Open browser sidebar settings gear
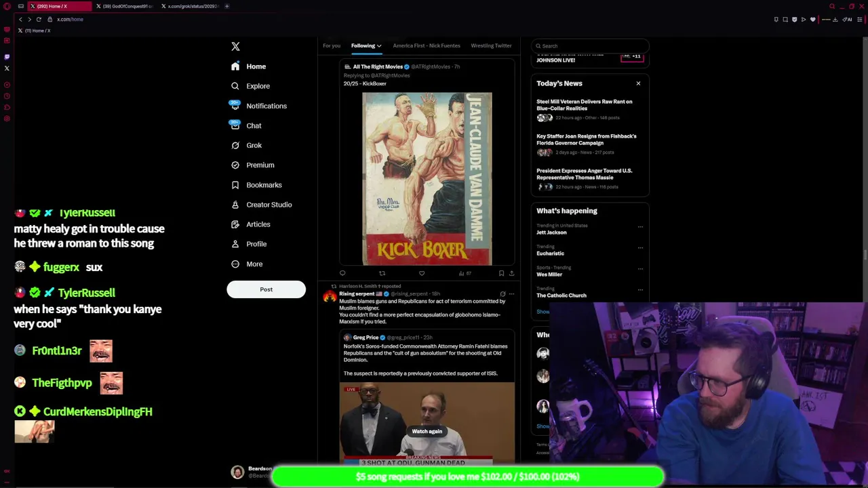This screenshot has height=488, width=868. (7, 119)
